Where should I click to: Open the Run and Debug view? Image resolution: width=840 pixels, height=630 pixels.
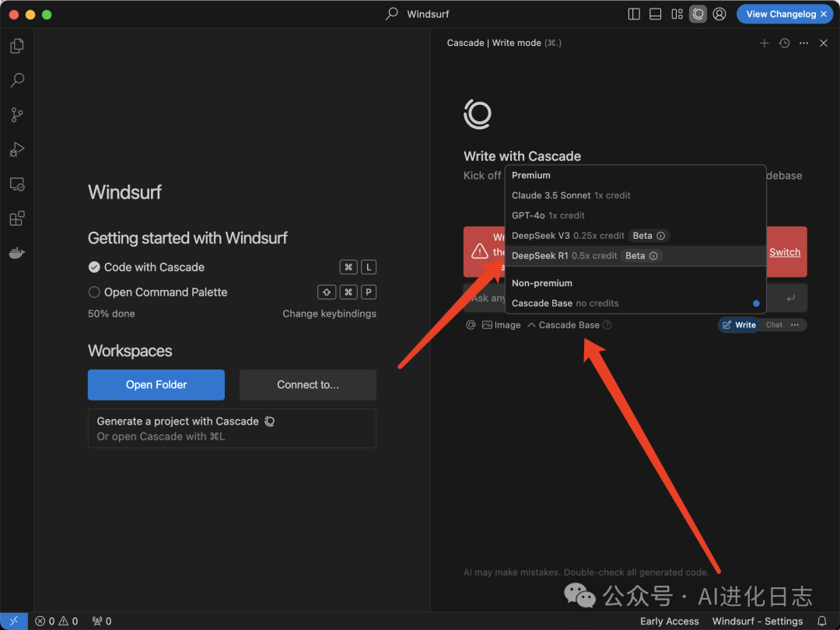(x=17, y=149)
